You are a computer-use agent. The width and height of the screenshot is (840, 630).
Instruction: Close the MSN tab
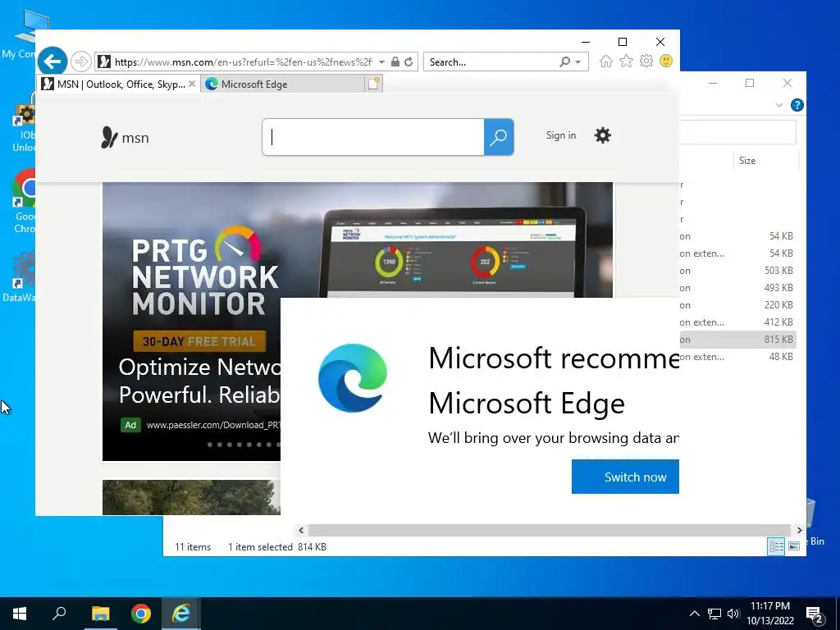tap(192, 84)
